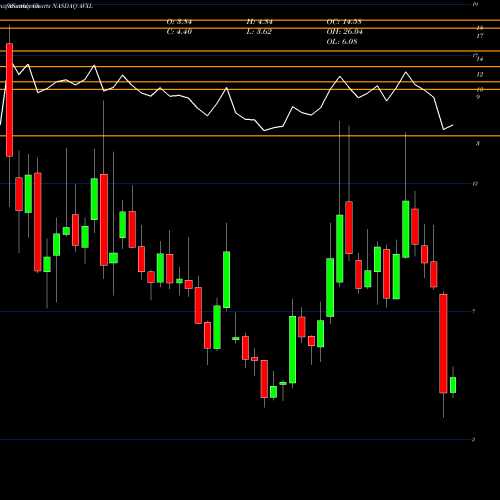Click the 17 price axis label
Viewport: 500px width, 500px height.
click(480, 36)
